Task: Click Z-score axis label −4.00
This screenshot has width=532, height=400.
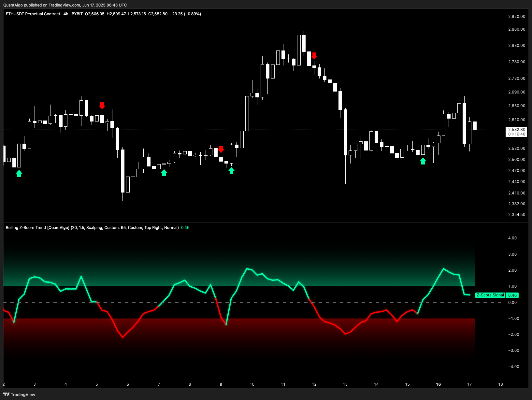Action: [x=514, y=366]
